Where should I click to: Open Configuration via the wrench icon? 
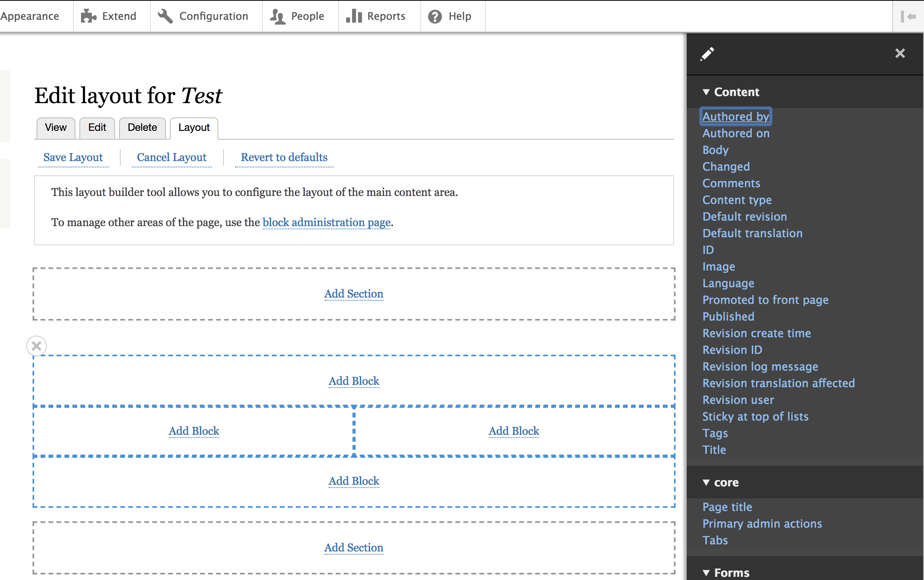(165, 16)
